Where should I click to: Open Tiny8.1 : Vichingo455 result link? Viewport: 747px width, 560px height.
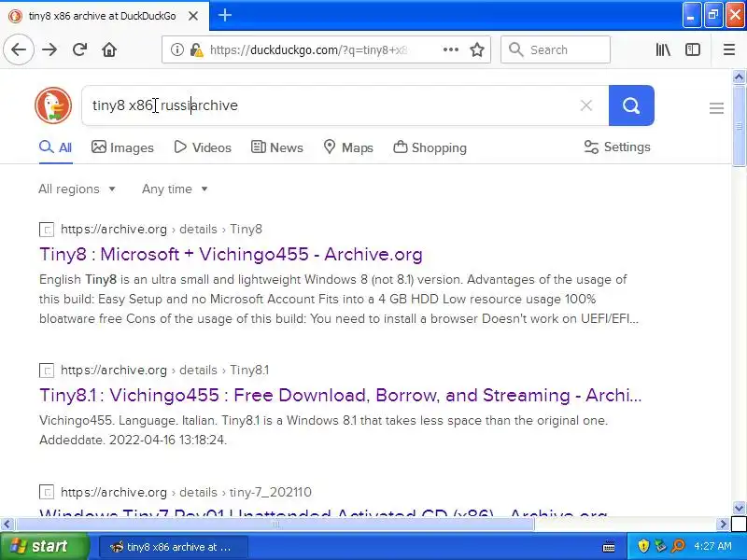[x=341, y=395]
